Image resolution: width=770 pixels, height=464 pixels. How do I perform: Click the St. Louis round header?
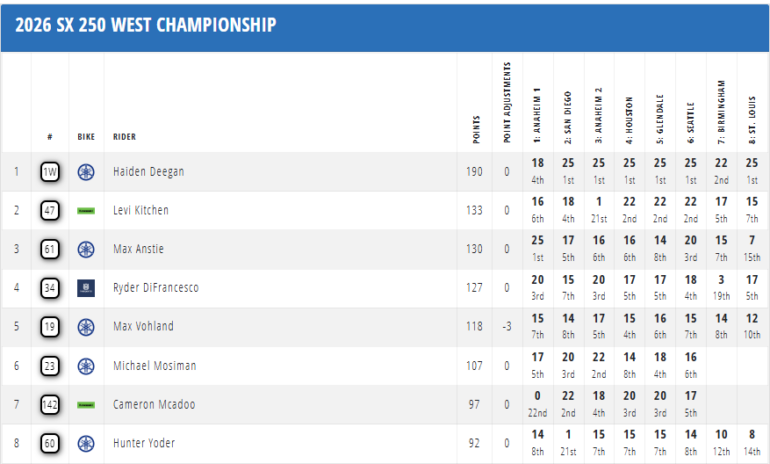coord(752,115)
